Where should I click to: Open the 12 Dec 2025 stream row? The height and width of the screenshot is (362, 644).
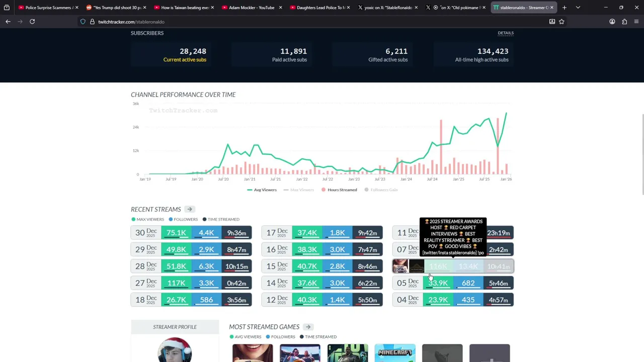point(322,300)
